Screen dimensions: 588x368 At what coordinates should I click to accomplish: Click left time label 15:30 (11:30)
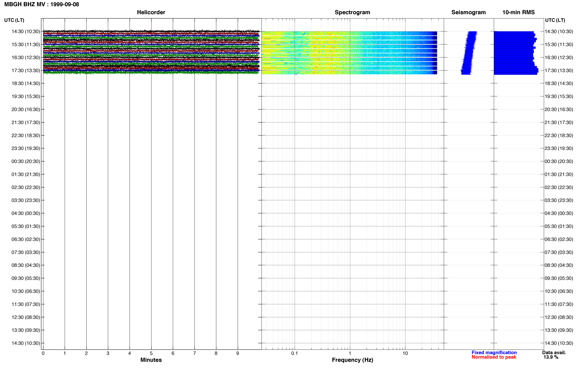click(x=26, y=45)
